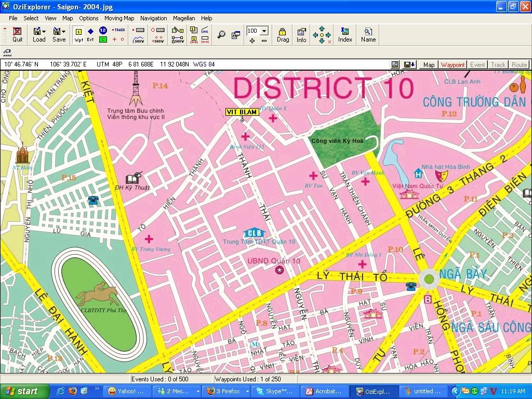532x399 pixels.
Task: Expand the 3 Firefox taskbar group
Action: [x=247, y=392]
